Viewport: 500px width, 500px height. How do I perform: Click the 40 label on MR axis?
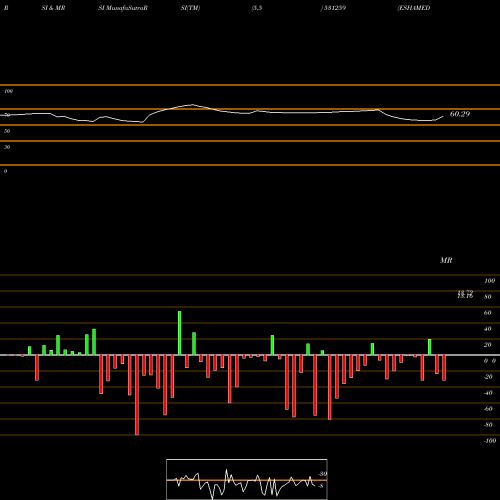487,329
